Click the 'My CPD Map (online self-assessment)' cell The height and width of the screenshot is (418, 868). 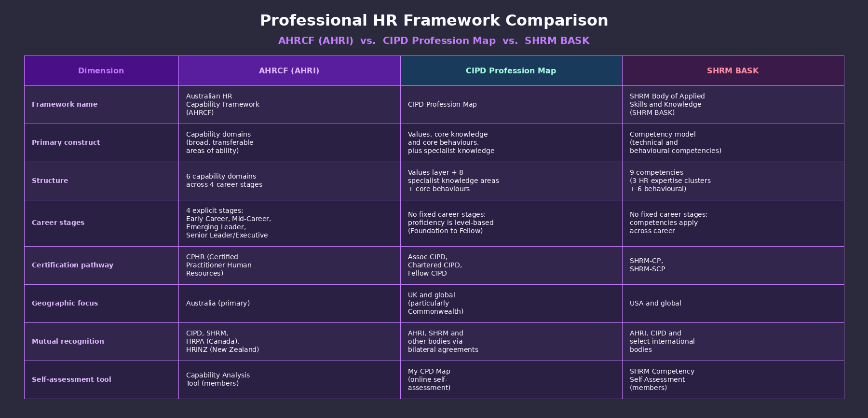511,380
